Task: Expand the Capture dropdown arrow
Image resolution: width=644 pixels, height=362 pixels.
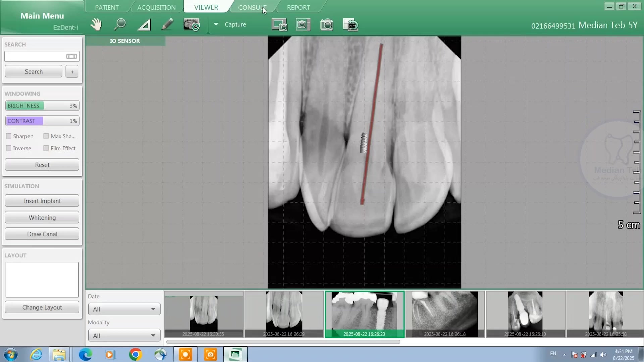Action: 216,24
